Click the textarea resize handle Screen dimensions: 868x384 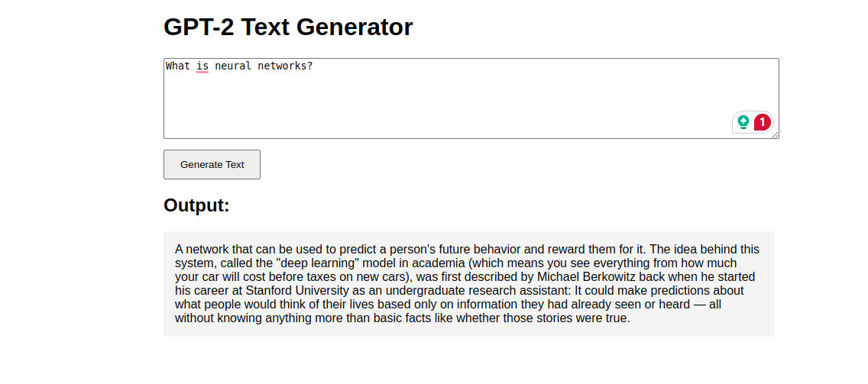click(775, 134)
